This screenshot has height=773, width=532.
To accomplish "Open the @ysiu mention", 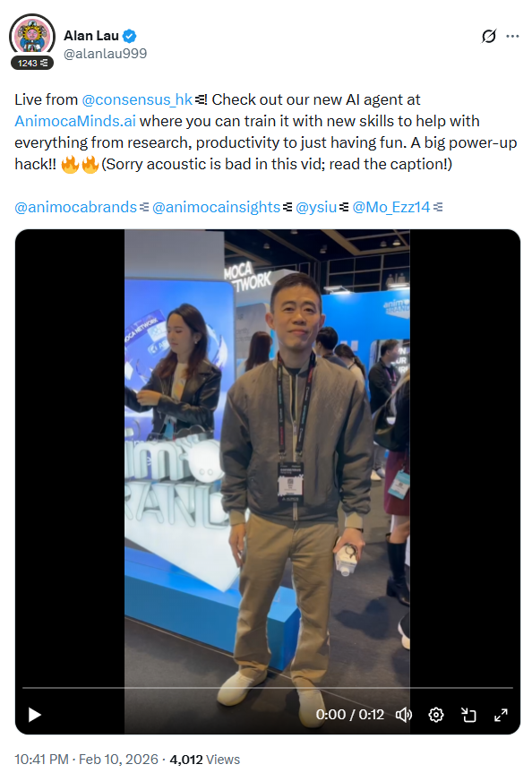I will (316, 207).
